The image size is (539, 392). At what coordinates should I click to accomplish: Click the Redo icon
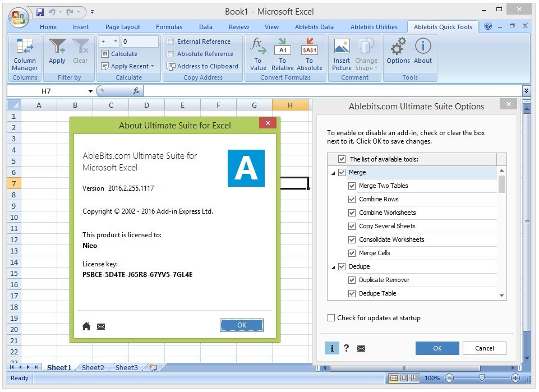click(x=70, y=12)
